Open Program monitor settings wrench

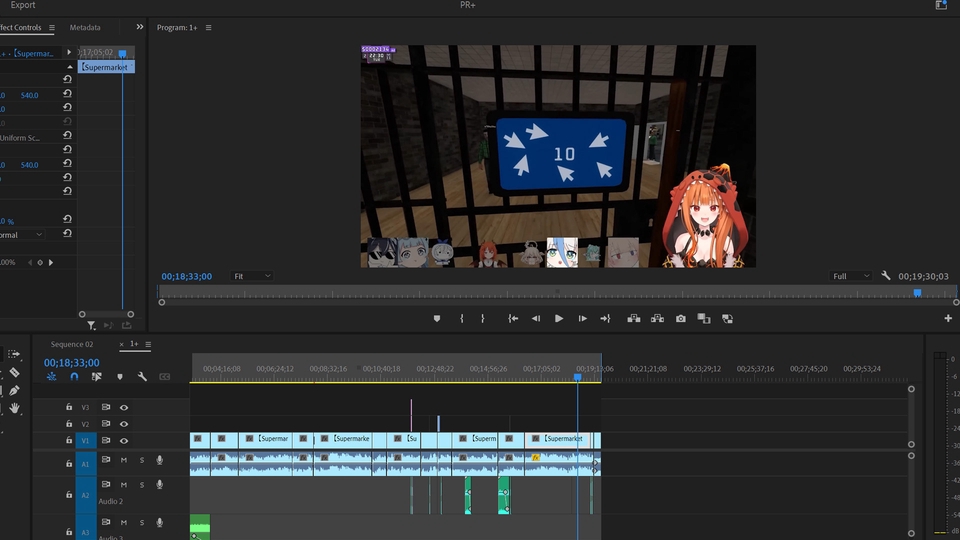coord(885,276)
